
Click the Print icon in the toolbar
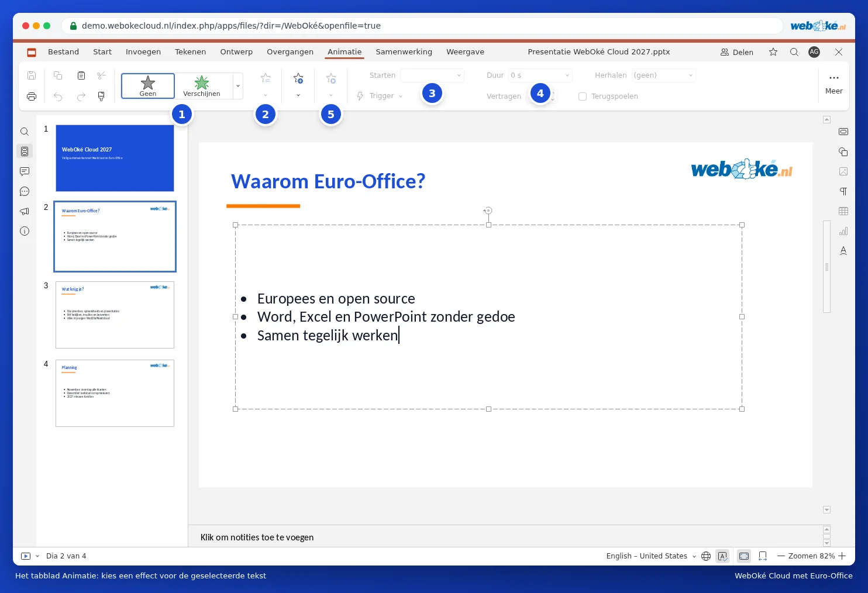[x=32, y=96]
